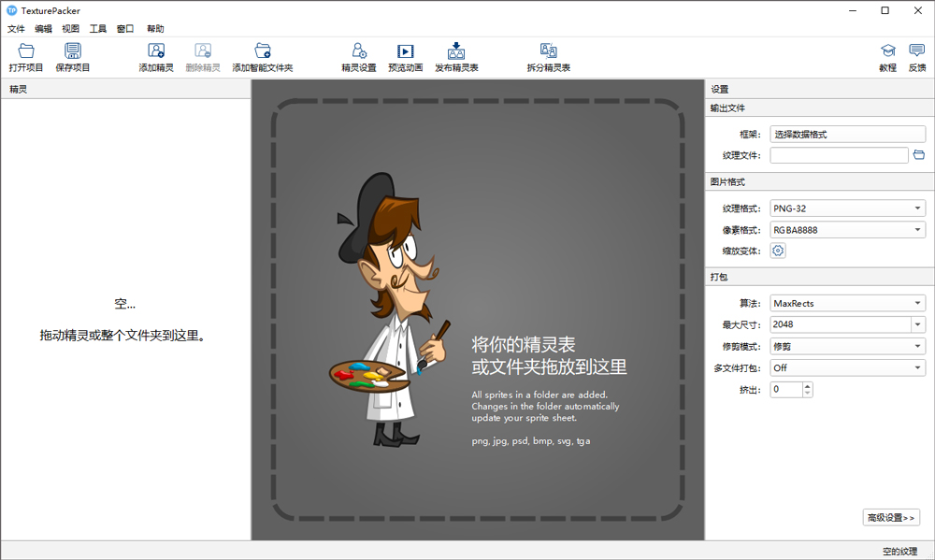
Task: Close the TexturePacker window
Action: pyautogui.click(x=918, y=10)
